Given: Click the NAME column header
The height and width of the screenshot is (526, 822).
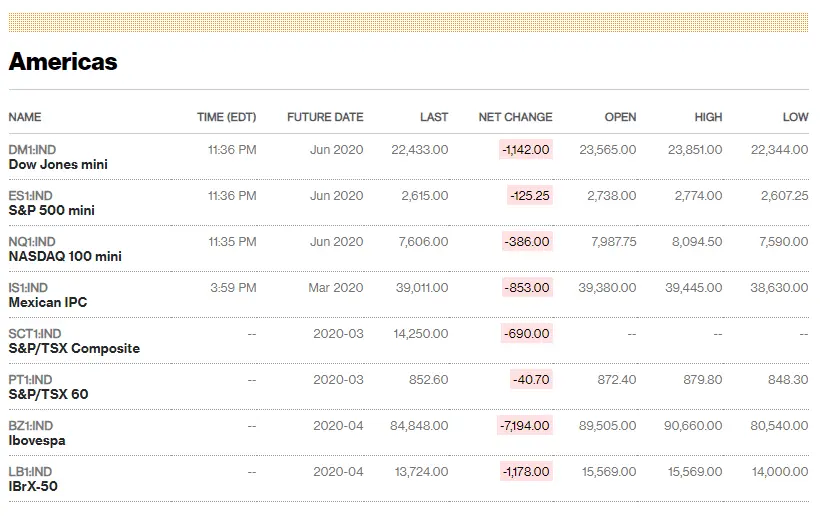Looking at the screenshot, I should (25, 117).
